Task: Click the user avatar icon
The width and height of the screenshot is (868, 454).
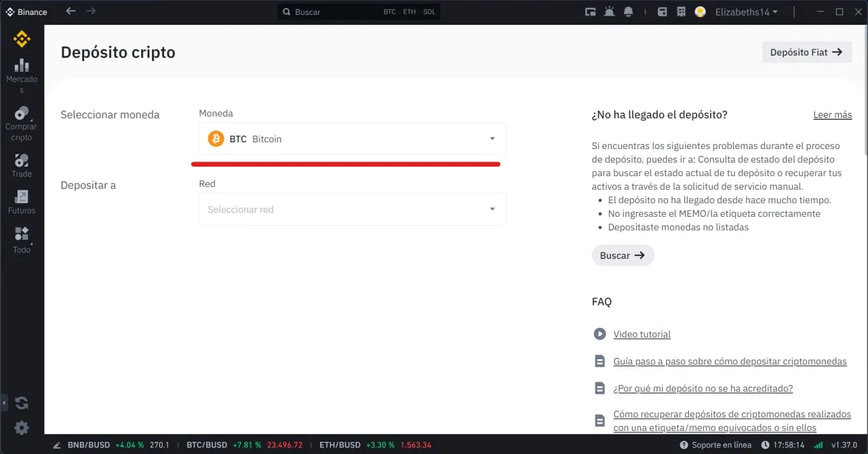Action: point(701,12)
